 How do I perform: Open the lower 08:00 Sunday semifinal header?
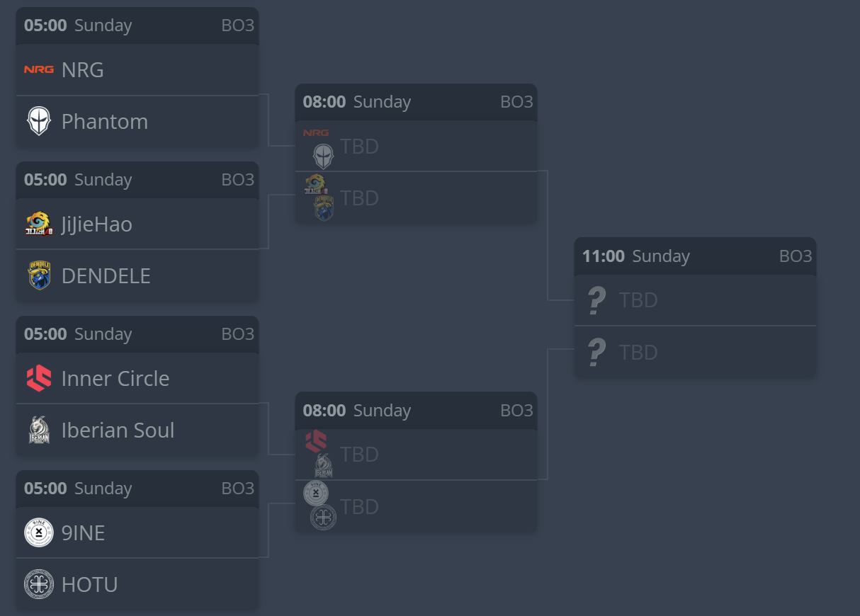(416, 411)
